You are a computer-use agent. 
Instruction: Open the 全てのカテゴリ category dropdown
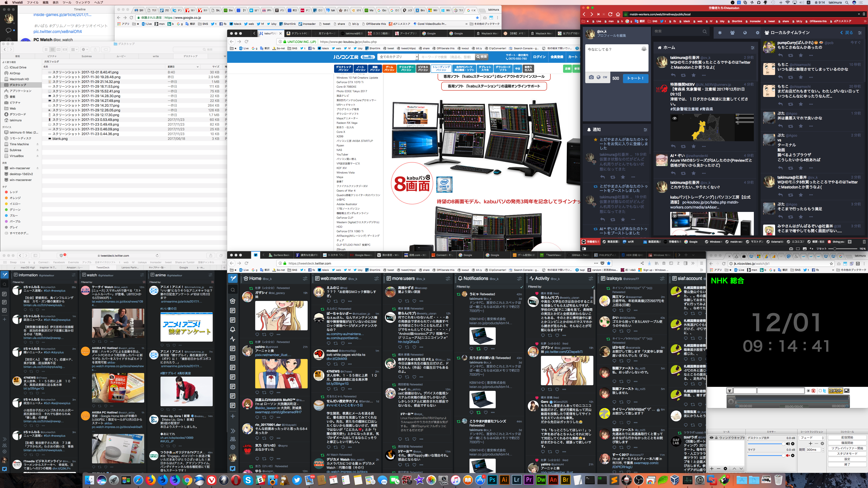pyautogui.click(x=398, y=57)
